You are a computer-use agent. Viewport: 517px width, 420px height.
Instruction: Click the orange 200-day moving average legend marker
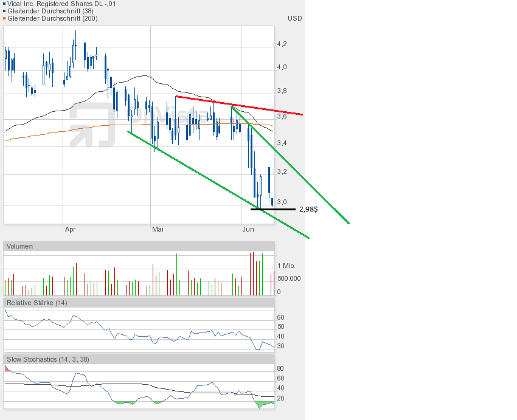(4, 18)
